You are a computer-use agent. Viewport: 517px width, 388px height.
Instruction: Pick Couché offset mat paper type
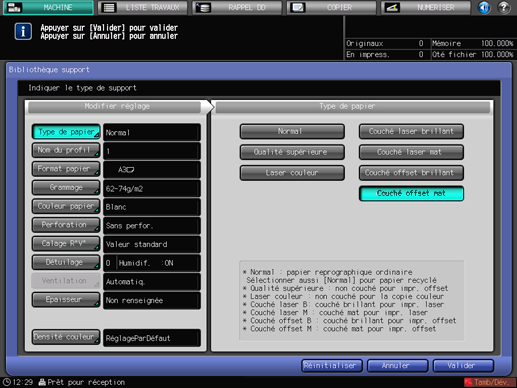coord(411,193)
